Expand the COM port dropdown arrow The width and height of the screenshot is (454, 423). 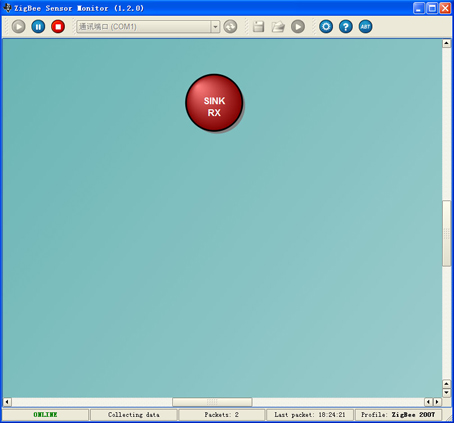point(215,27)
